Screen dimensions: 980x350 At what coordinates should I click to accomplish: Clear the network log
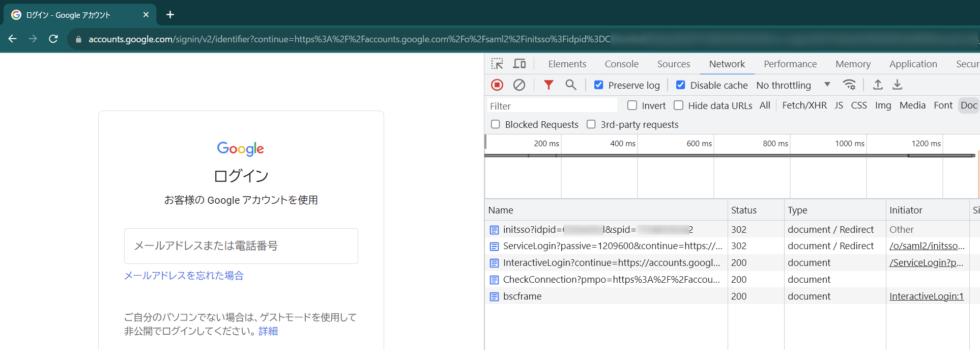pos(519,85)
